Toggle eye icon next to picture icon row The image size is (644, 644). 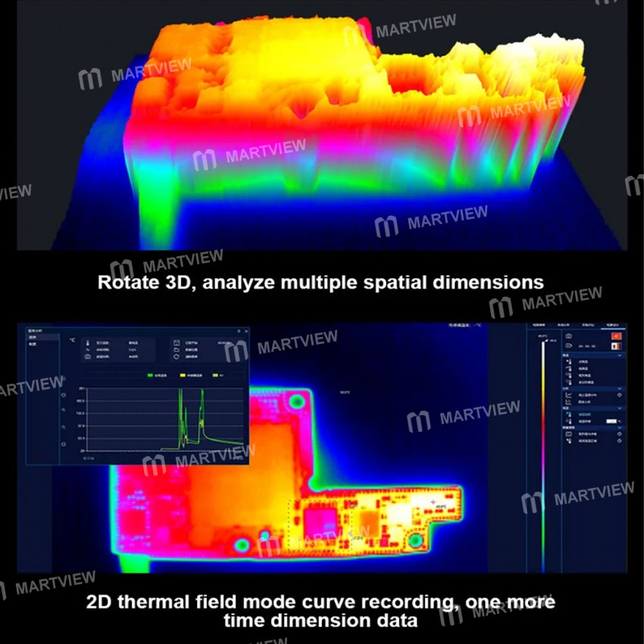click(x=619, y=434)
